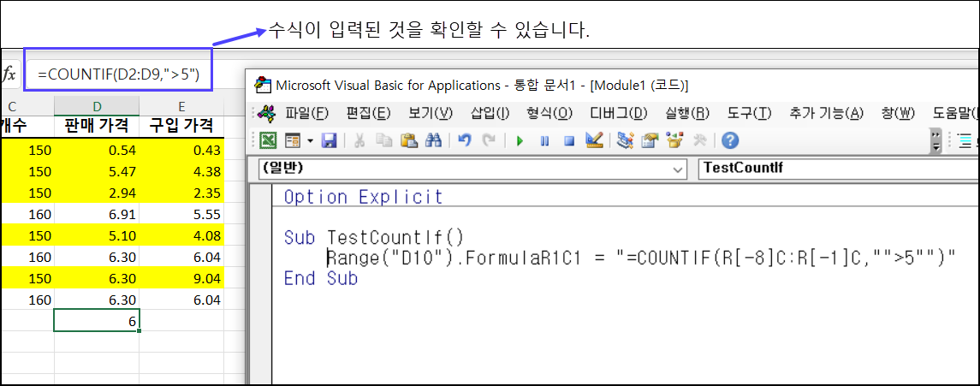Viewport: 980px width, 386px height.
Task: Select column D header
Action: pyautogui.click(x=97, y=106)
